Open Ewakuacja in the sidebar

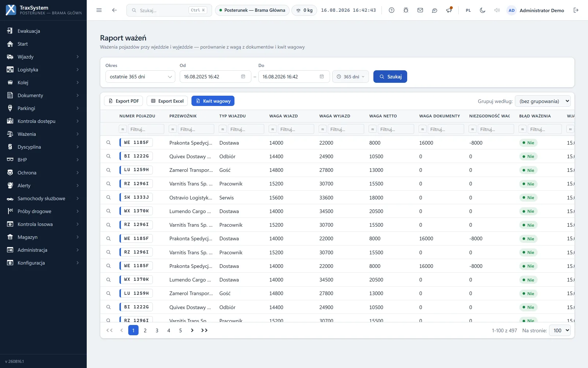pos(43,31)
